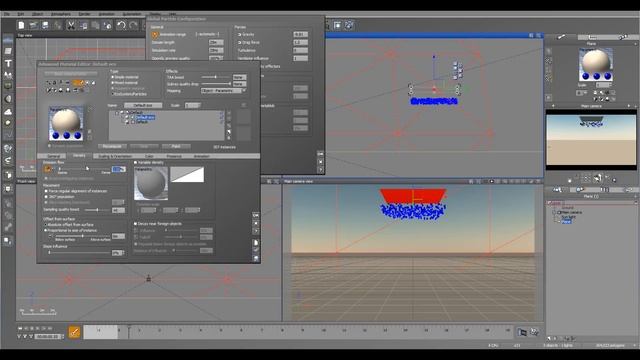Click the Cut scissors icon
This screenshot has width=640, height=360.
pos(71,25)
